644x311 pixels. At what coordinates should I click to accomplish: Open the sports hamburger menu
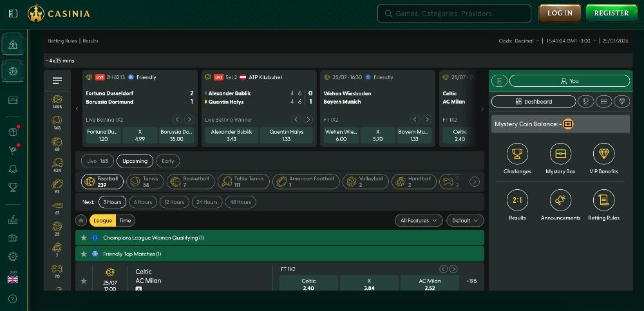(x=57, y=80)
